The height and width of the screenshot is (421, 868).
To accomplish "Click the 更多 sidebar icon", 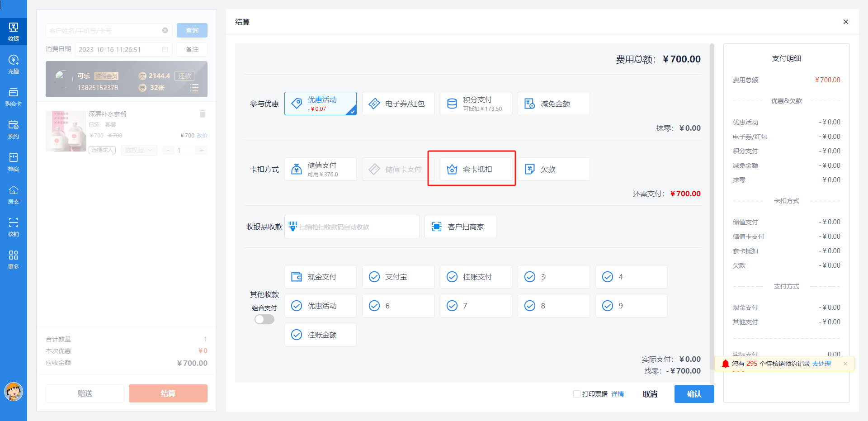I will (14, 259).
